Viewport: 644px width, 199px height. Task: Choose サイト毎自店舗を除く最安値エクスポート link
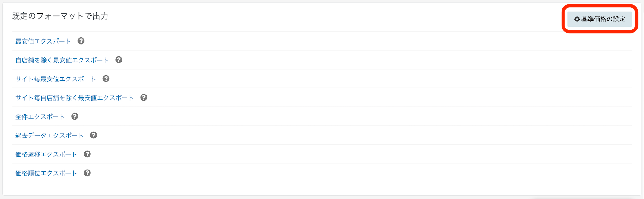coord(74,98)
